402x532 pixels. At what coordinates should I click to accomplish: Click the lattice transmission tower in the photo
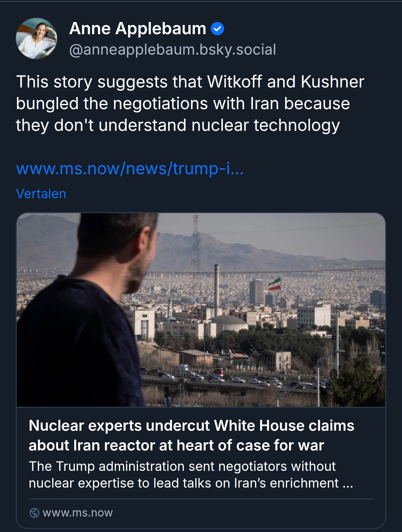(x=196, y=250)
